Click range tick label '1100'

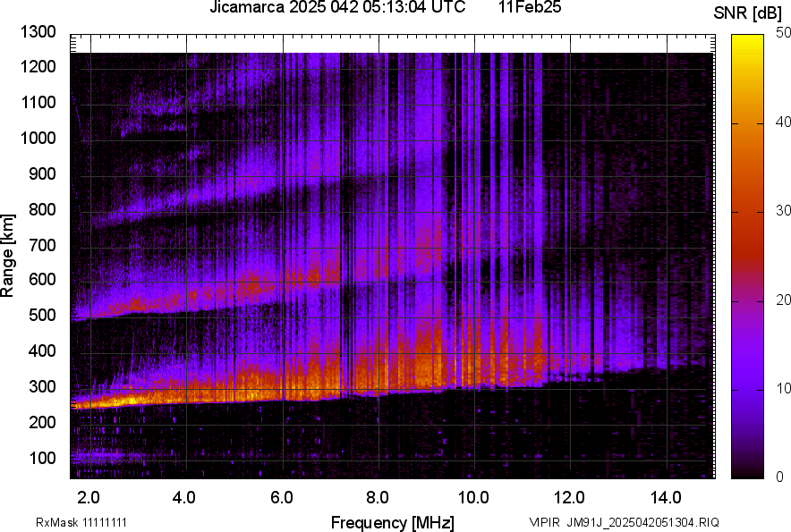click(38, 102)
